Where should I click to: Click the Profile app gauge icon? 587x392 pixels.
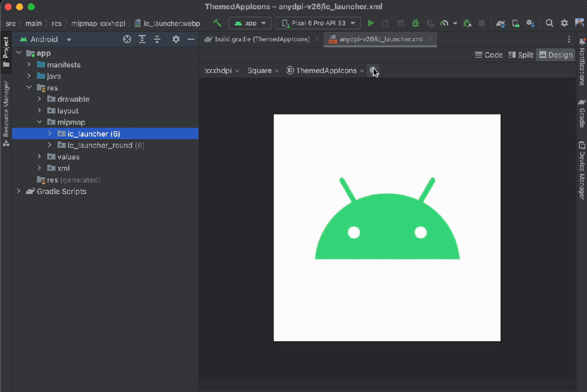pos(445,23)
